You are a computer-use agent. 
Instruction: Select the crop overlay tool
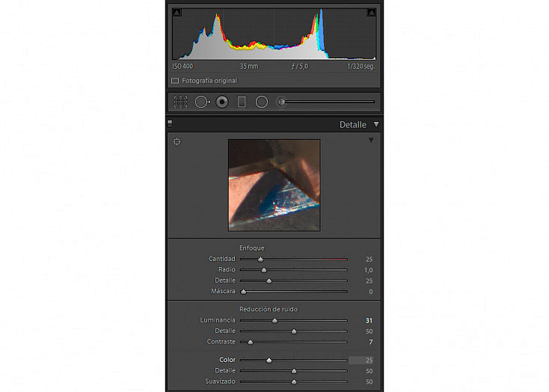[181, 102]
